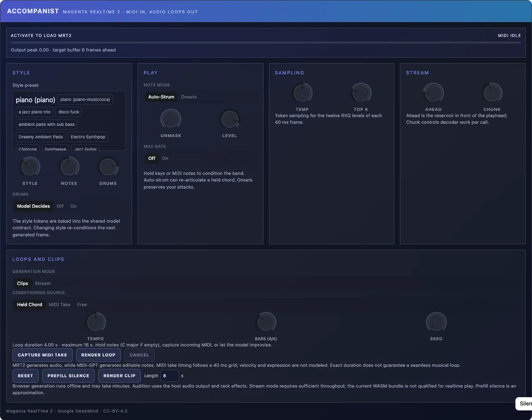Click the NOTES knob
Viewport: 532px width, 420px height.
coord(69,167)
